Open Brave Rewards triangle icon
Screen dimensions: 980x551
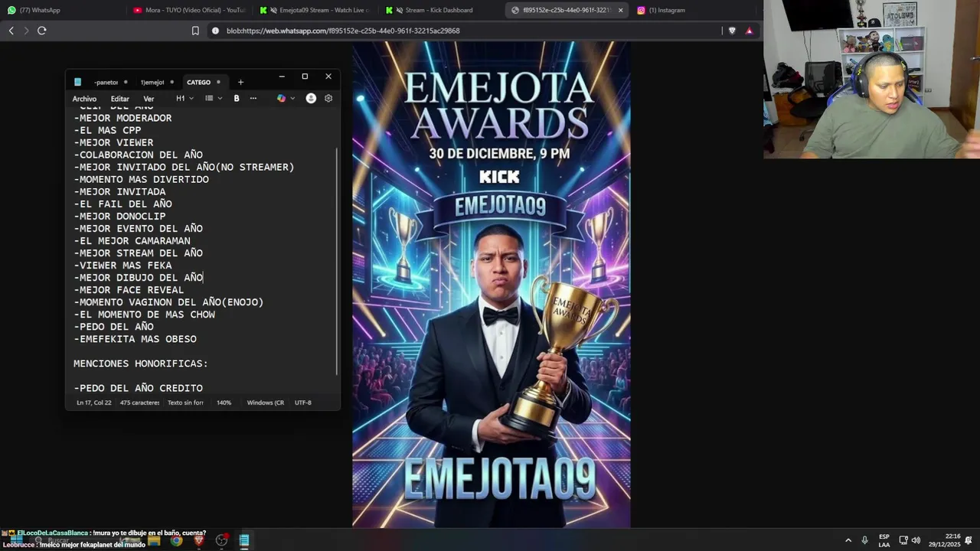pyautogui.click(x=749, y=31)
